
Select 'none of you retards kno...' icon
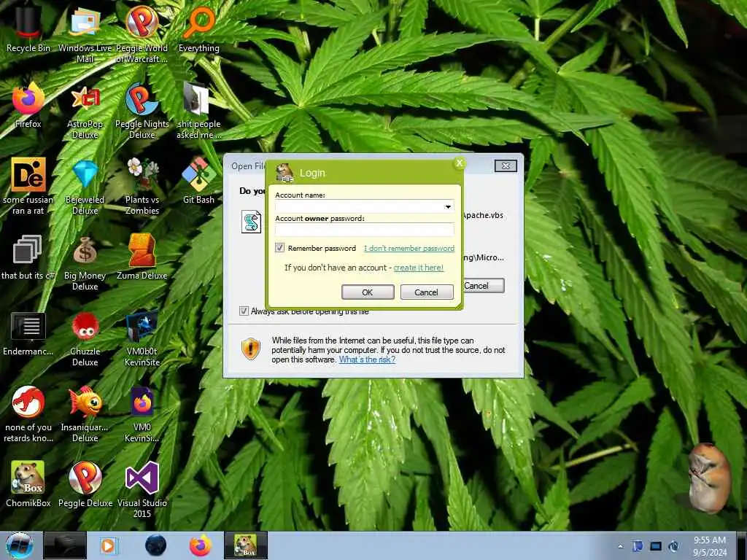point(28,413)
